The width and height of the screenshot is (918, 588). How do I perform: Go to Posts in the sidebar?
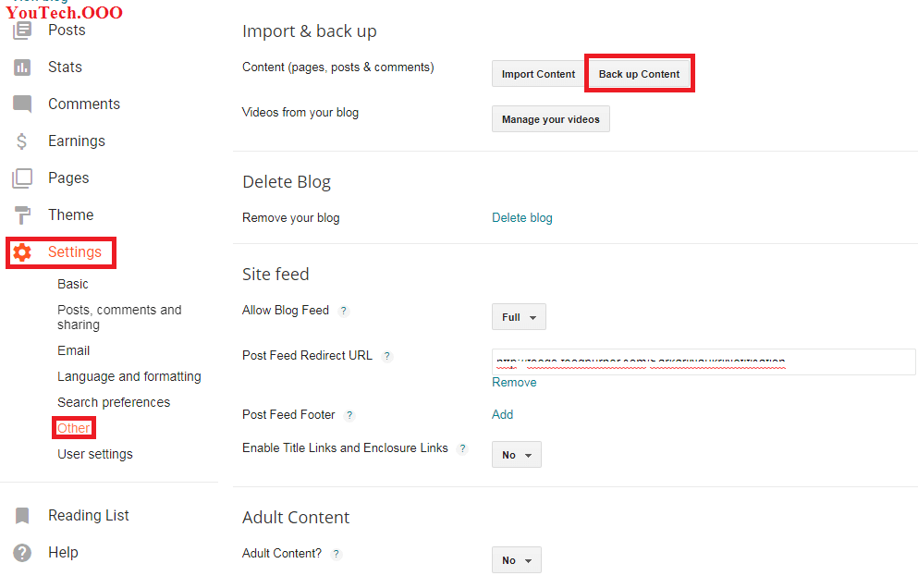pyautogui.click(x=67, y=30)
